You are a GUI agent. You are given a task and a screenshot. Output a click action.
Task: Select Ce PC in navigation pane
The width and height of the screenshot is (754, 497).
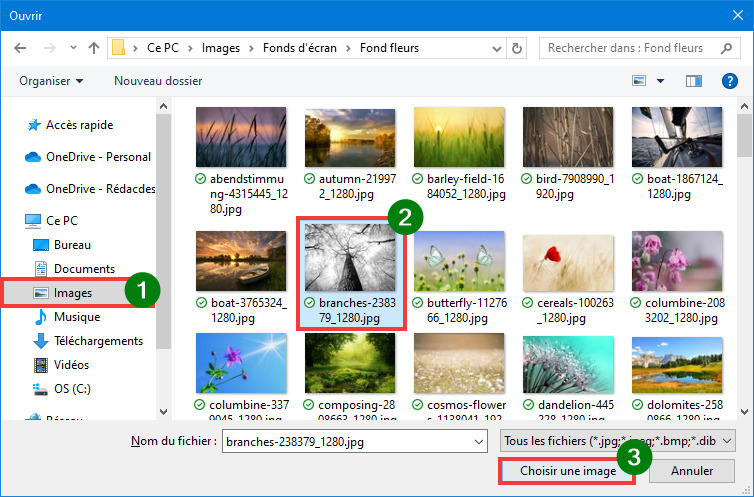(x=51, y=221)
